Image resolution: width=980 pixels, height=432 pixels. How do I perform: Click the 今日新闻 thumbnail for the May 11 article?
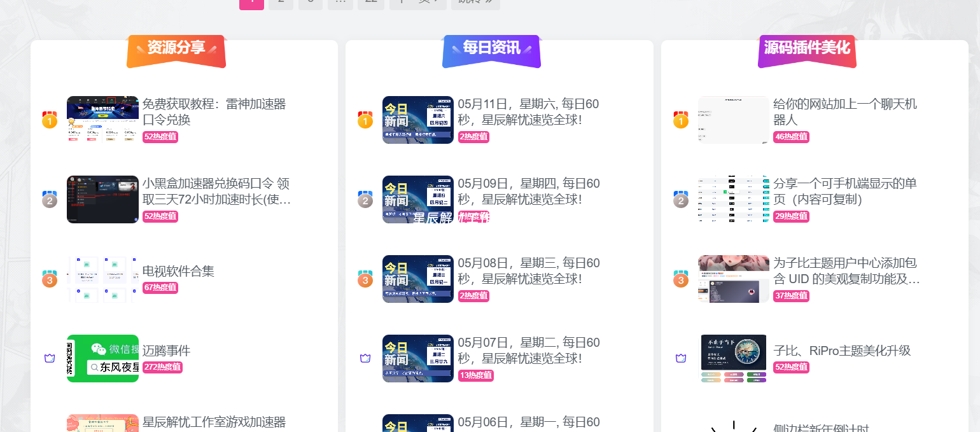pos(418,120)
